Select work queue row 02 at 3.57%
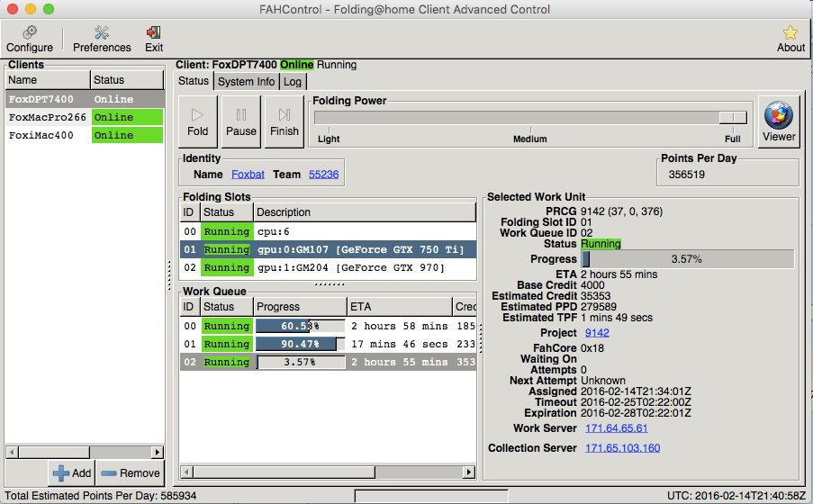 [x=329, y=362]
